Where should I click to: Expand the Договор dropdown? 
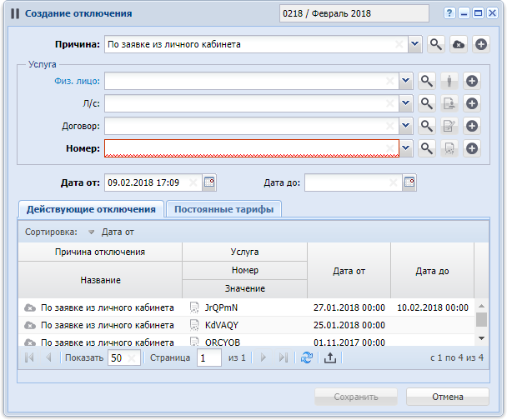[x=406, y=126]
